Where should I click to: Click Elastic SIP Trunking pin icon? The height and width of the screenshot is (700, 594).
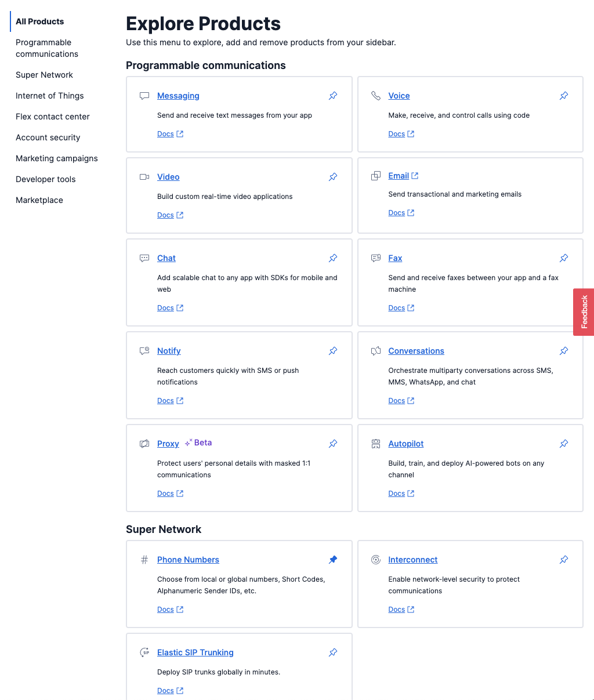pyautogui.click(x=333, y=652)
